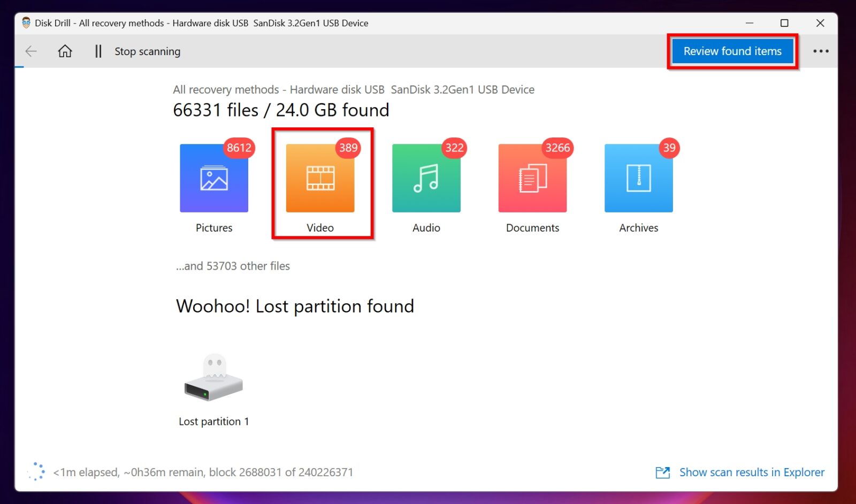Image resolution: width=856 pixels, height=504 pixels.
Task: Click the 3266 badge on Documents
Action: 557,149
